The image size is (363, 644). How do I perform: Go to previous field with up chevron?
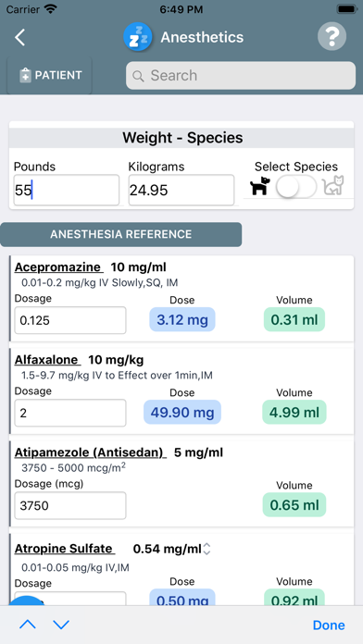pyautogui.click(x=28, y=625)
